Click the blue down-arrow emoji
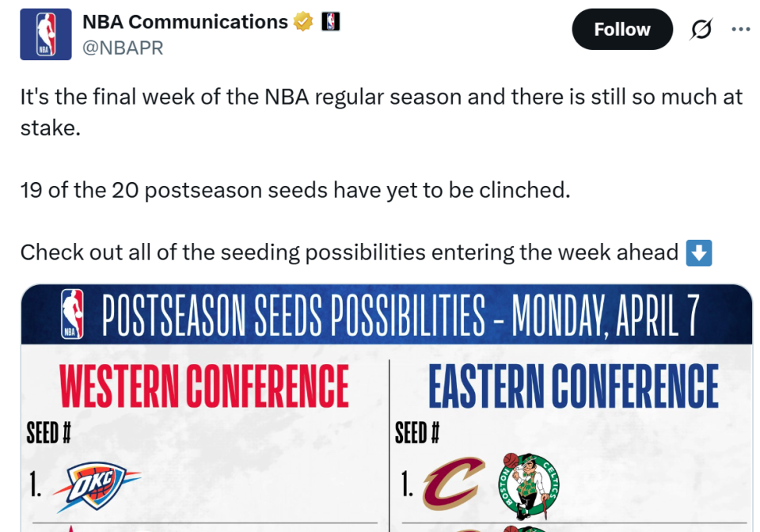Image resolution: width=760 pixels, height=532 pixels. (699, 253)
